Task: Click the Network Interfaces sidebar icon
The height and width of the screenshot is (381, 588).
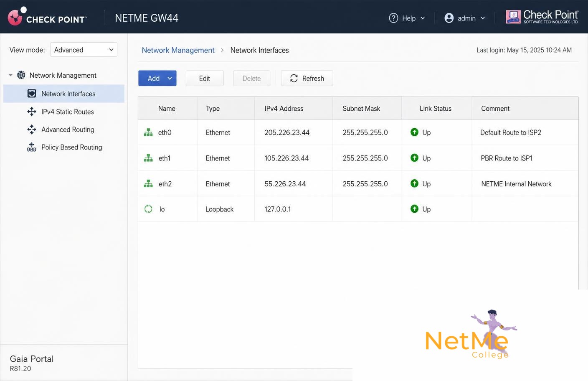Action: click(32, 94)
